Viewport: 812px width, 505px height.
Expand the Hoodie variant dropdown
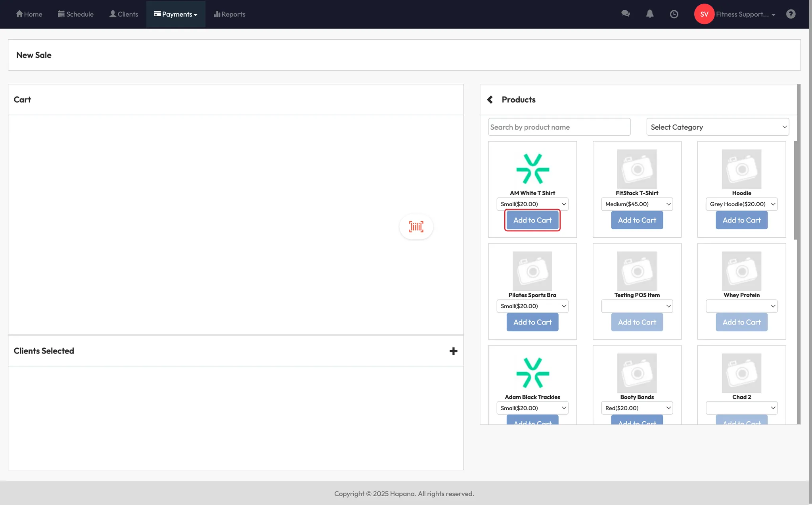pos(741,204)
